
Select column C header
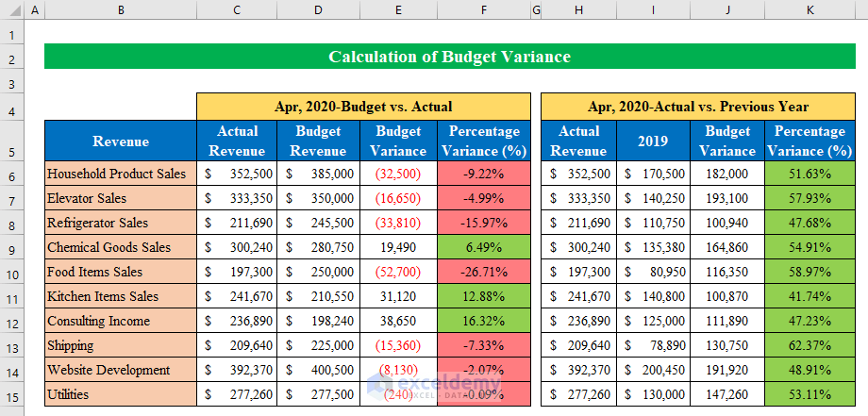coord(237,9)
